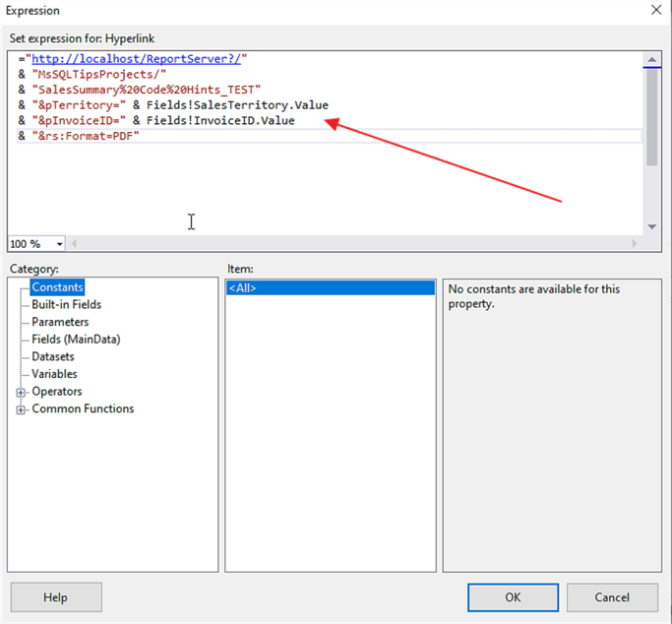Open Help for the expression editor
Viewport: 672px width, 624px height.
coord(56,597)
